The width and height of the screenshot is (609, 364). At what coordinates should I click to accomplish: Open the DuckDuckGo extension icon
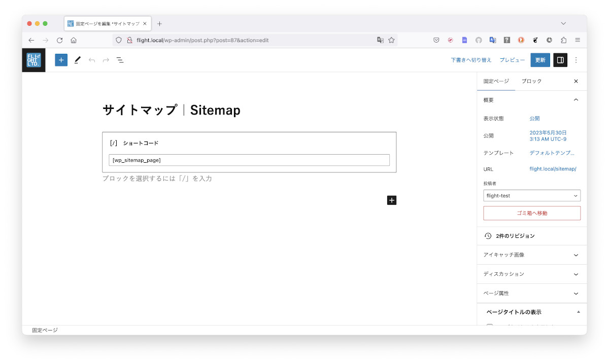(x=521, y=40)
